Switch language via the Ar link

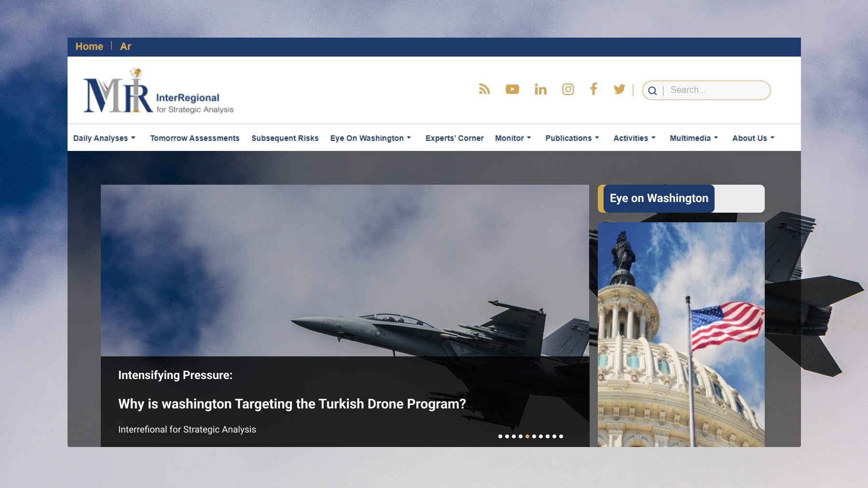(125, 47)
